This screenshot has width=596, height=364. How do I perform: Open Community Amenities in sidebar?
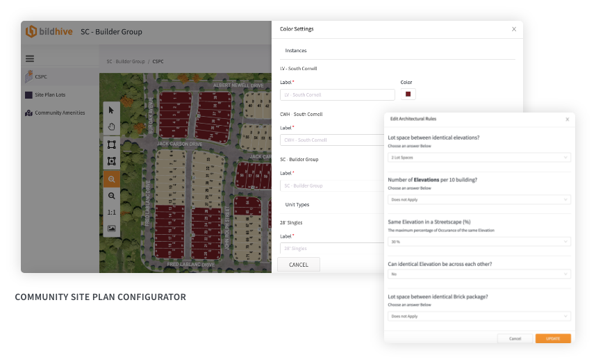[60, 113]
